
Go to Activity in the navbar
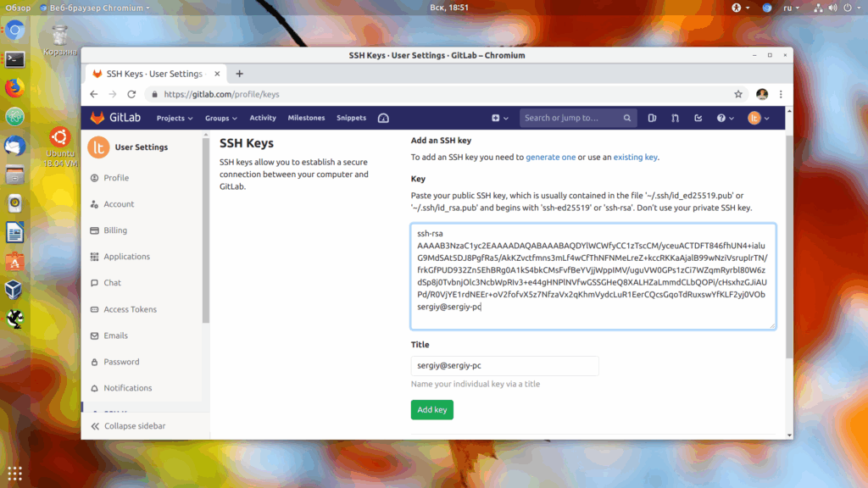tap(263, 118)
